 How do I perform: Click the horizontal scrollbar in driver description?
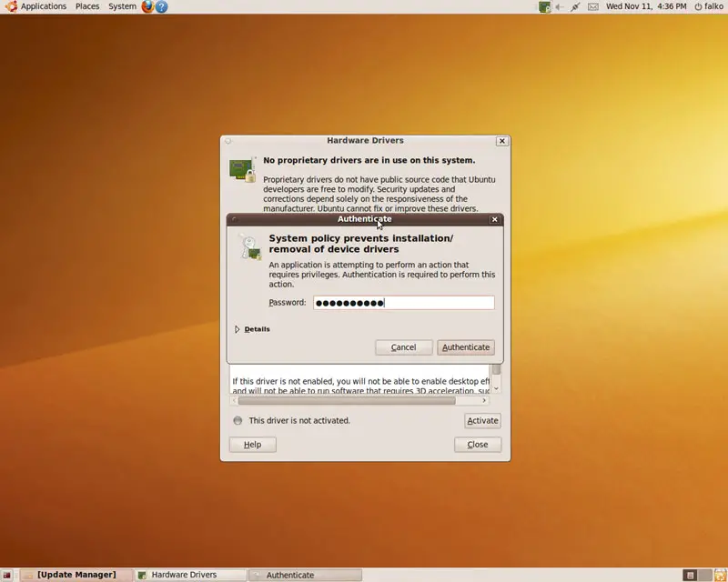coord(347,400)
